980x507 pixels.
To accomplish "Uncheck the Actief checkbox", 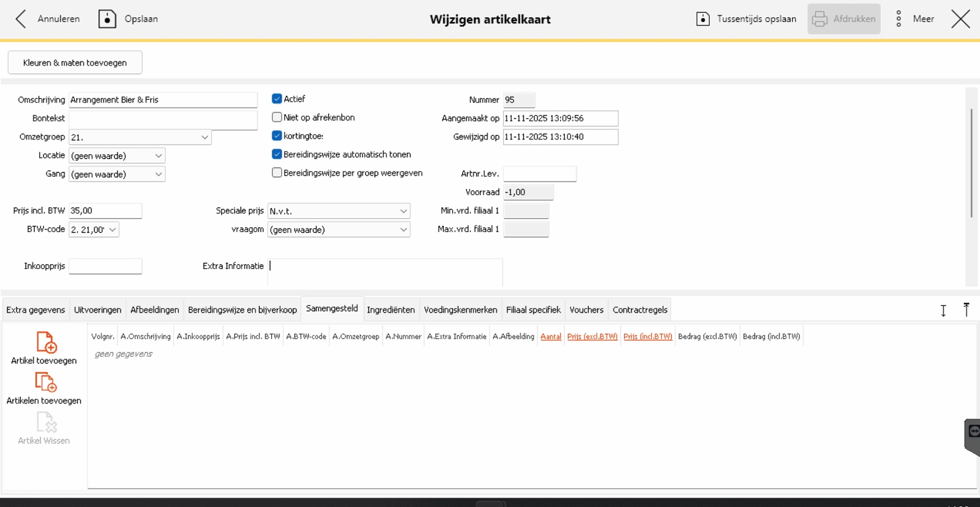I will [x=277, y=99].
